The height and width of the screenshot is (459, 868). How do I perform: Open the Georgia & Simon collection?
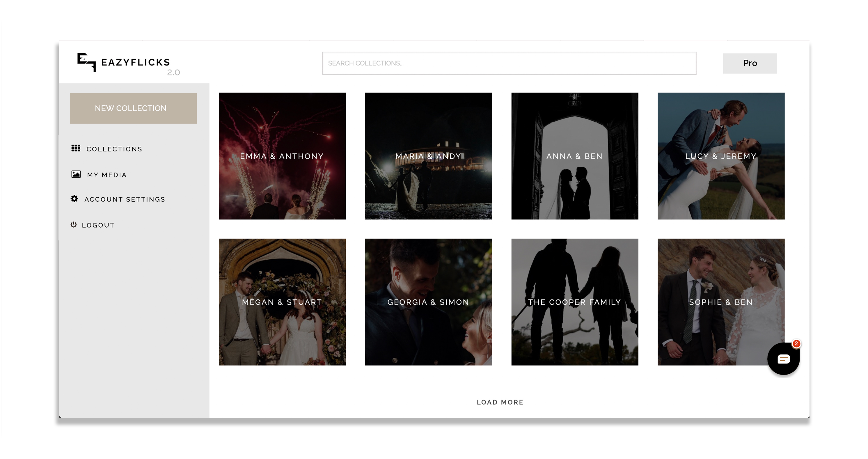coord(428,302)
